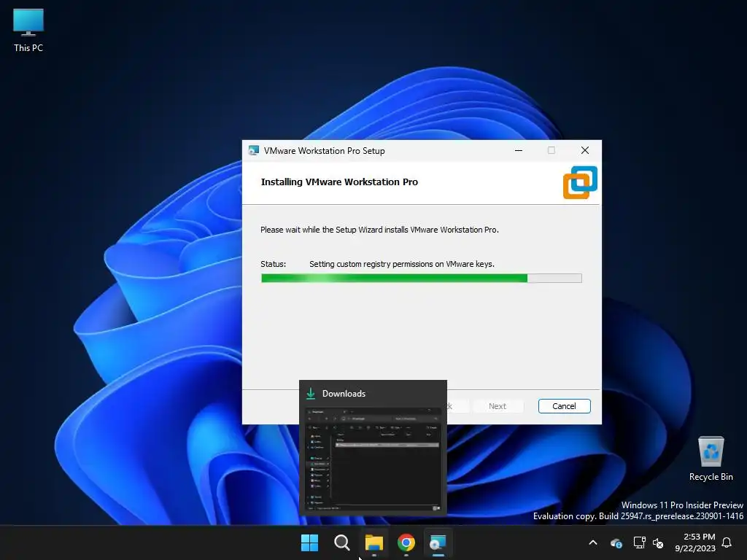Cancel the VMware Workstation installation
Image resolution: width=747 pixels, height=560 pixels.
pyautogui.click(x=564, y=406)
